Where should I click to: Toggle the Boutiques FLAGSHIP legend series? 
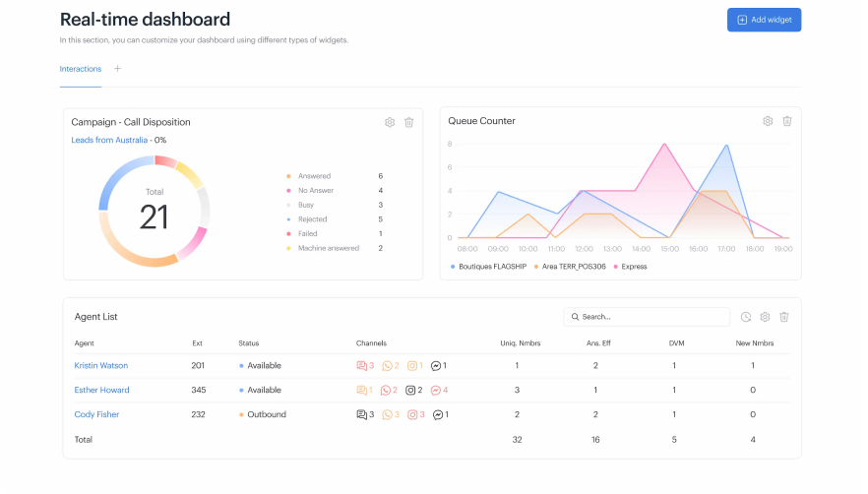click(491, 267)
